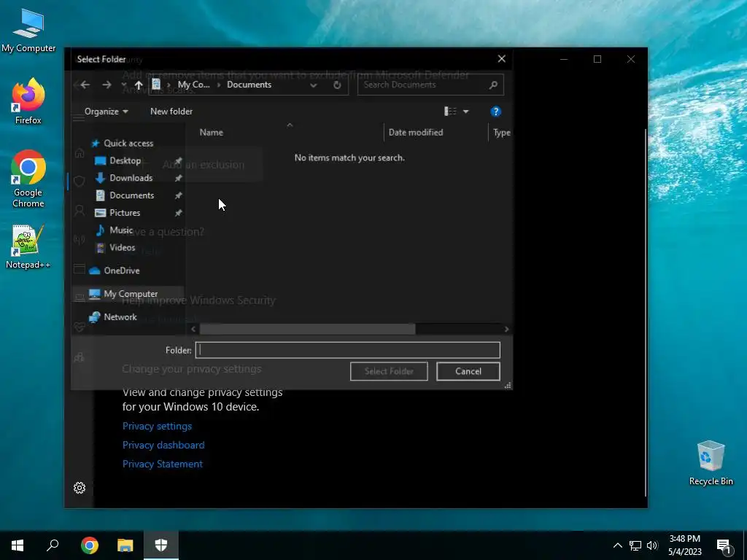Open dialog Help question mark icon
This screenshot has height=560, width=747.
point(495,112)
